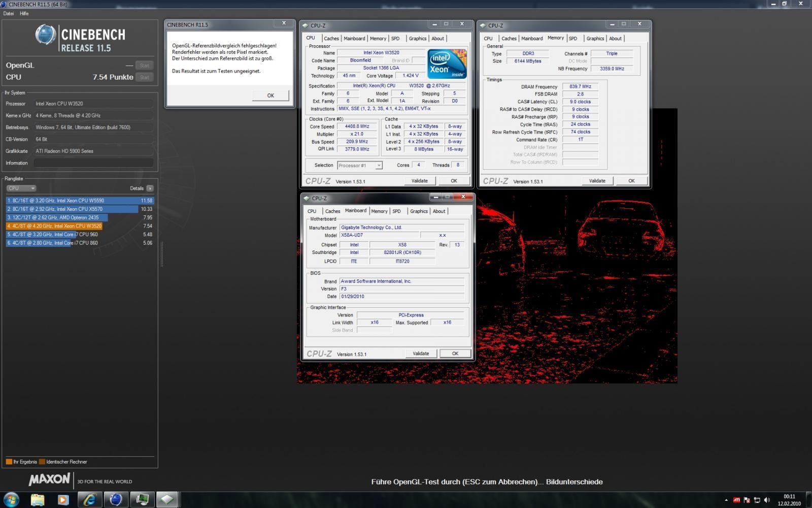Open About tab in the CPU-Z memory window

tap(615, 39)
